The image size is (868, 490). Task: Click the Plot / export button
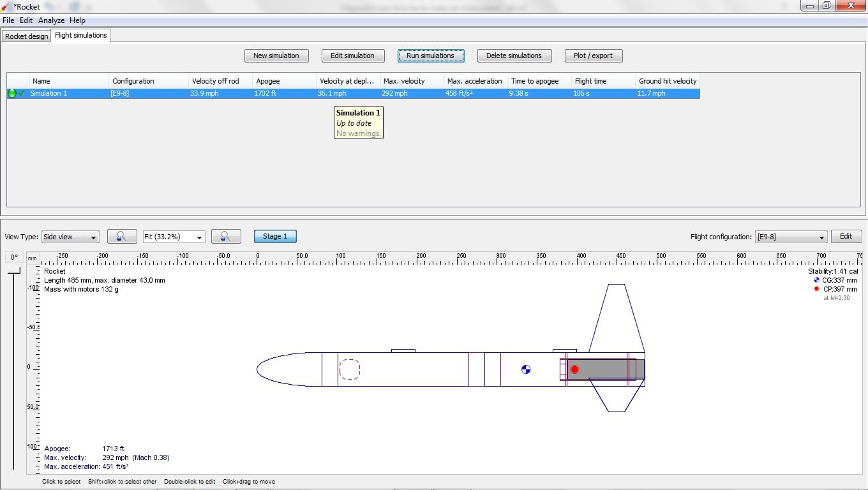(x=593, y=56)
